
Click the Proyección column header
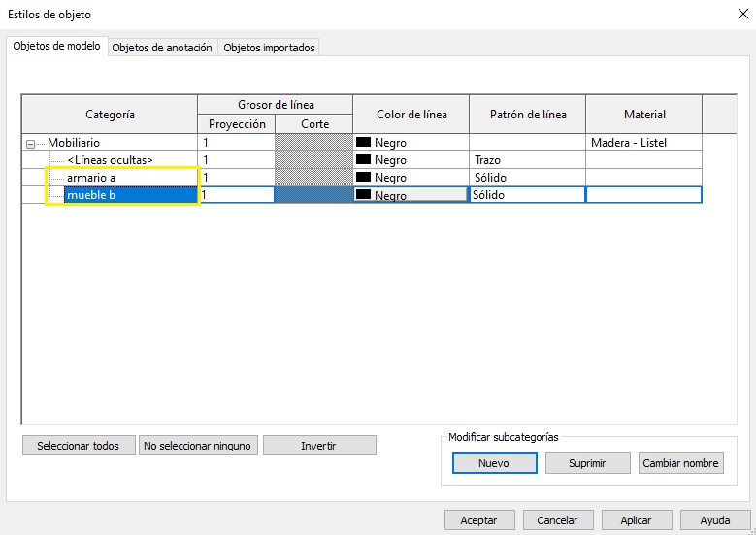(237, 124)
